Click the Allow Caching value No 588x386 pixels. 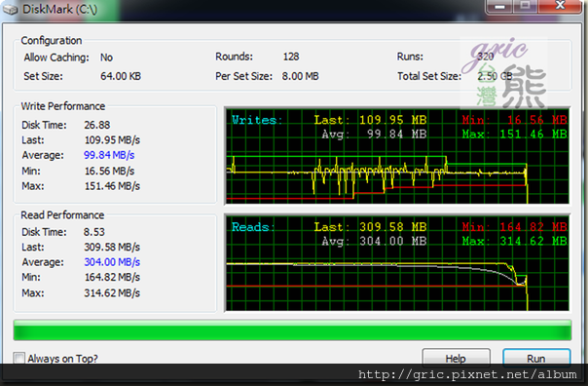(x=106, y=58)
